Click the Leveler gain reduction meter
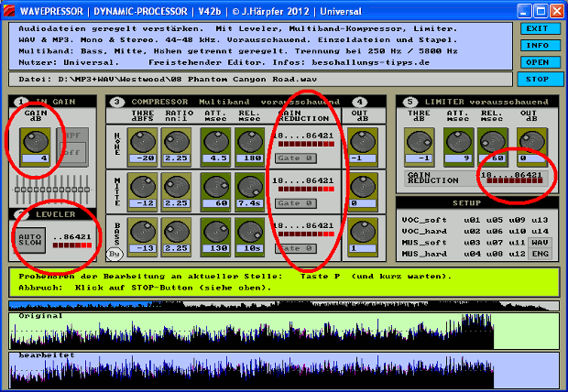This screenshot has height=392, width=568. click(x=72, y=245)
